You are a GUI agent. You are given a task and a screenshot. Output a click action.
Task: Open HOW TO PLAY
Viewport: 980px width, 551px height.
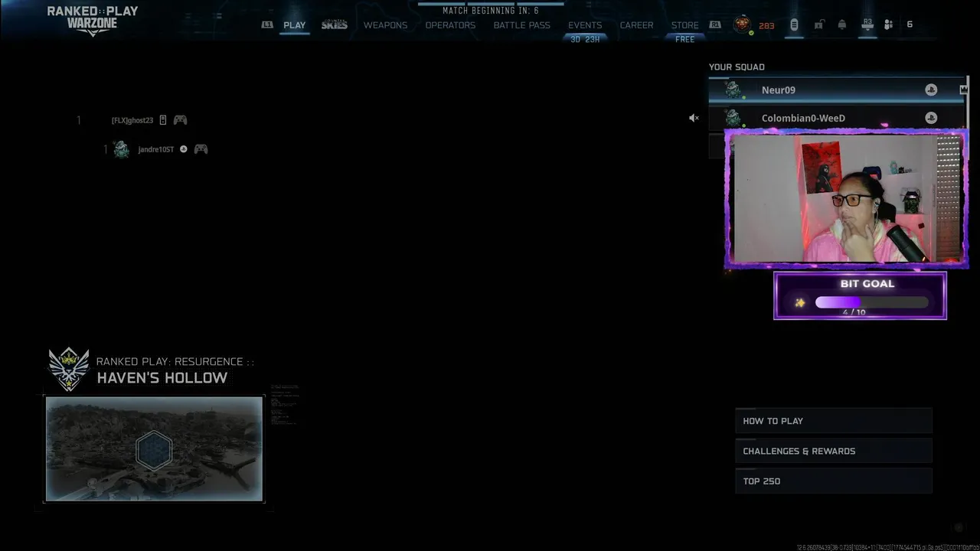coord(834,421)
